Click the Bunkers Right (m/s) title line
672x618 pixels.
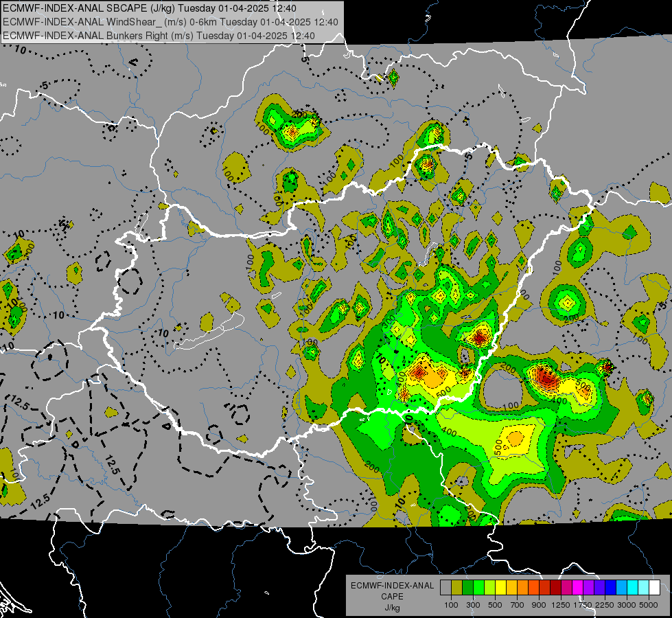click(x=159, y=36)
